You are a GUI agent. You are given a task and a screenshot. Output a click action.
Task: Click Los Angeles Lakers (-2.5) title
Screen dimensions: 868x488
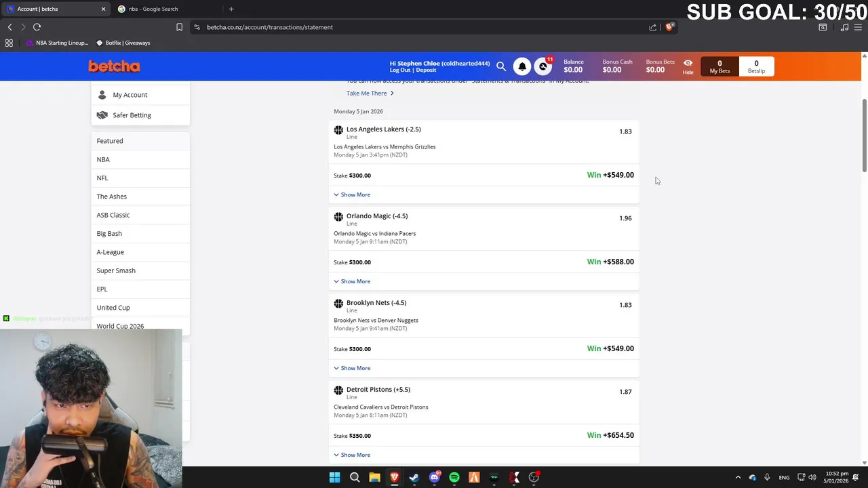click(384, 129)
